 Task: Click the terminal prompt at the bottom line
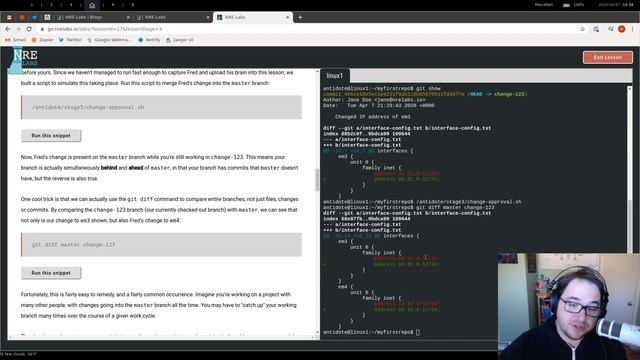click(371, 332)
